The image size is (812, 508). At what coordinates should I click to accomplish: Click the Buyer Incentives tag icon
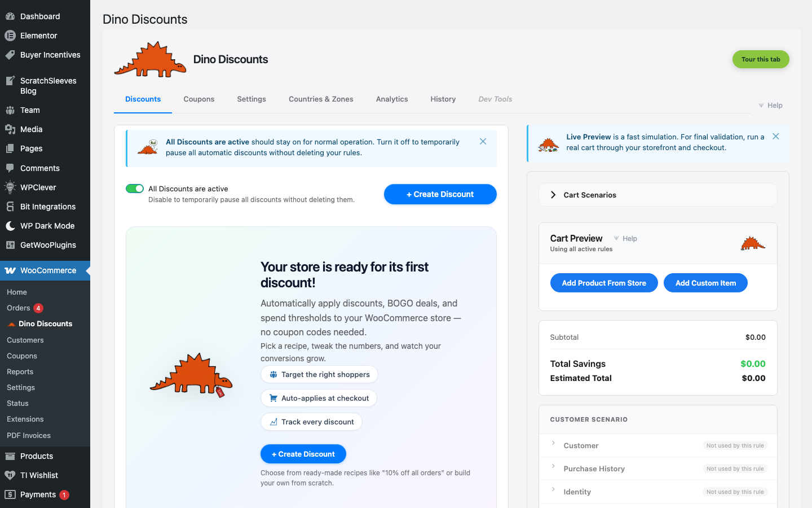[x=10, y=55]
